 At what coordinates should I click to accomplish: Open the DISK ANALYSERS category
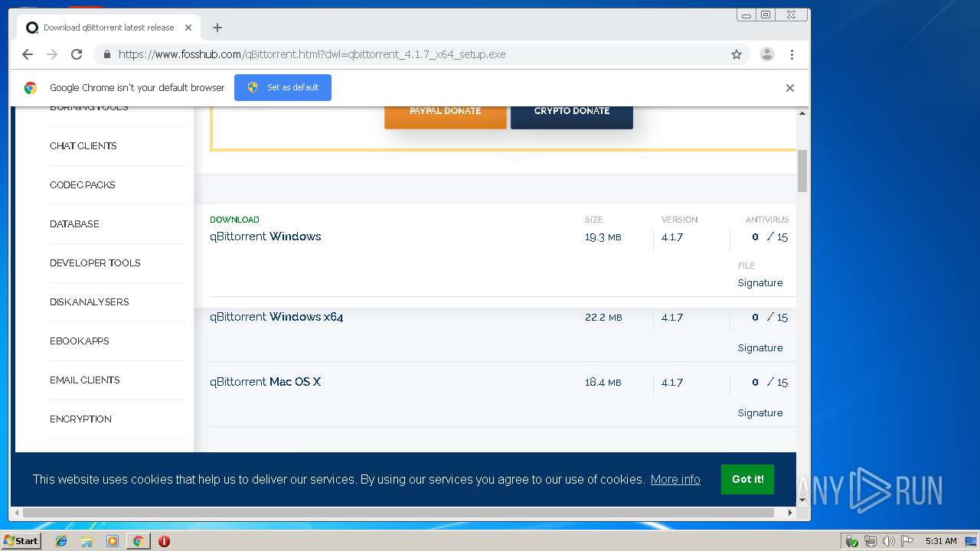click(90, 302)
